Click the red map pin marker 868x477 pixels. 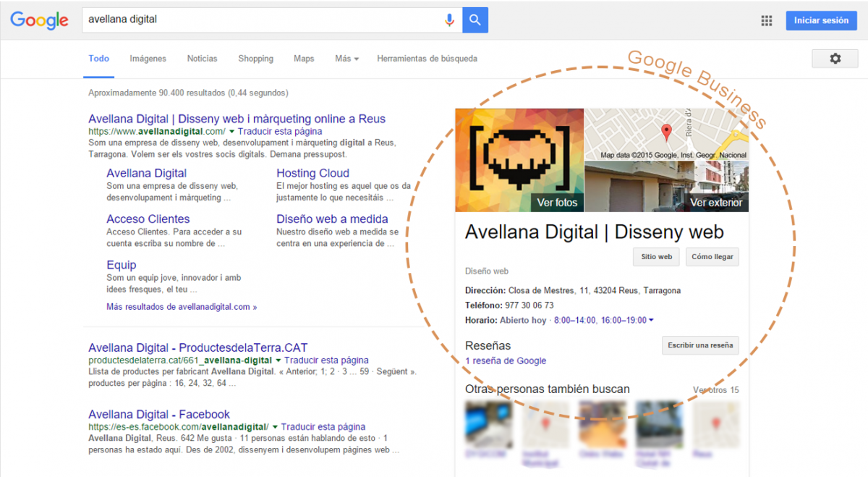(667, 132)
